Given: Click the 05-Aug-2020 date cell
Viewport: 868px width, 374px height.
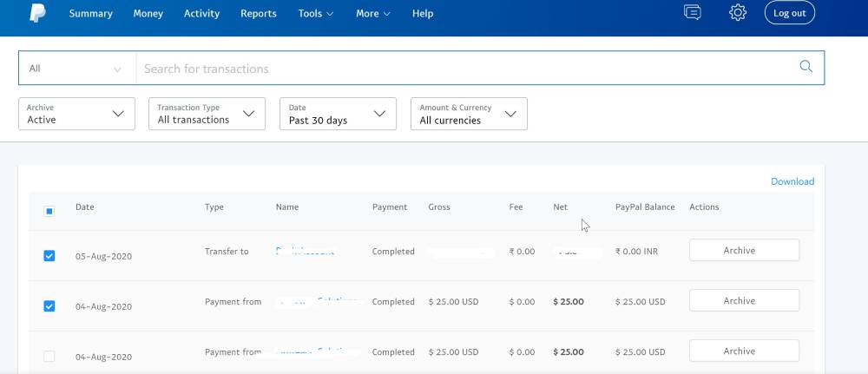Looking at the screenshot, I should click(103, 256).
